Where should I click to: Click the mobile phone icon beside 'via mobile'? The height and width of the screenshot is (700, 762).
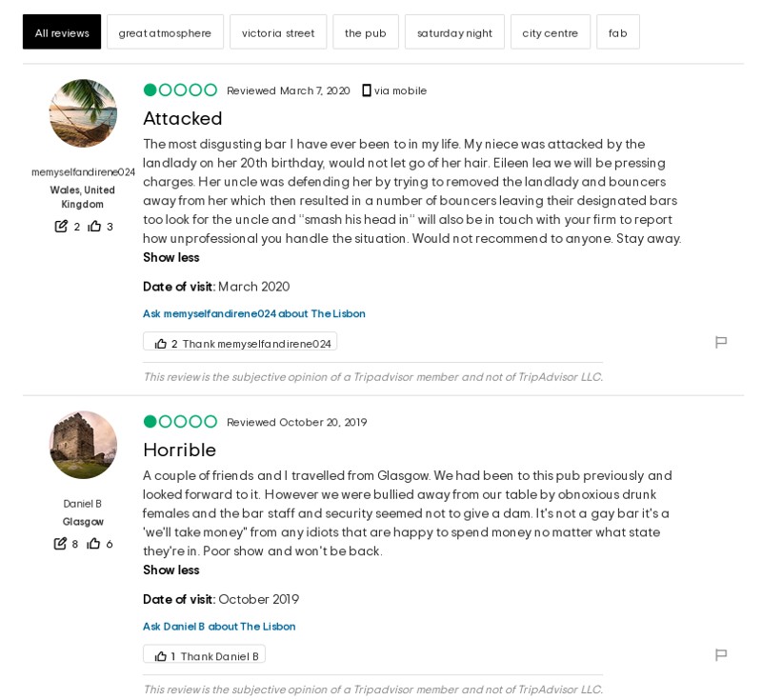[x=367, y=90]
